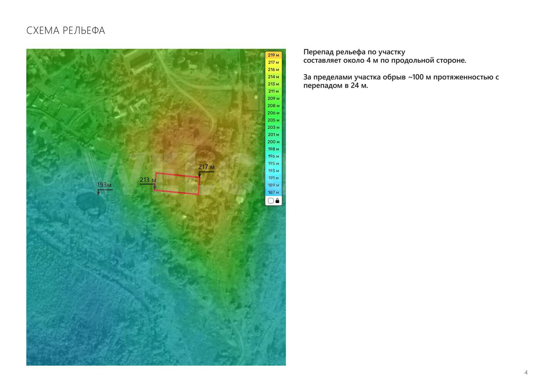This screenshot has height=392, width=554.
Task: Click the 205 м legend entry
Action: pyautogui.click(x=274, y=120)
